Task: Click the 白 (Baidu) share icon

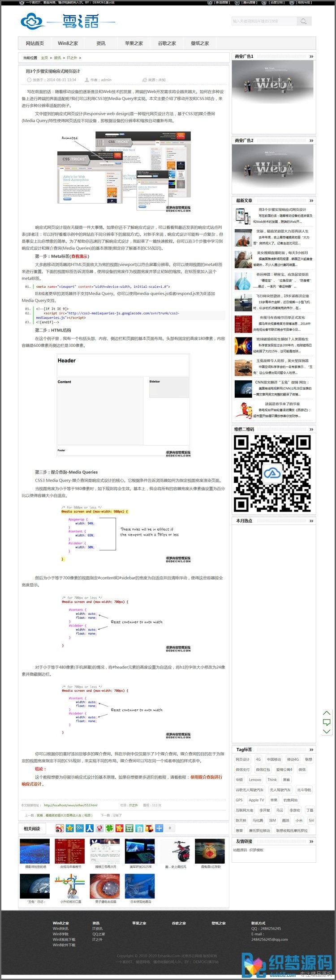Action: (x=139, y=828)
